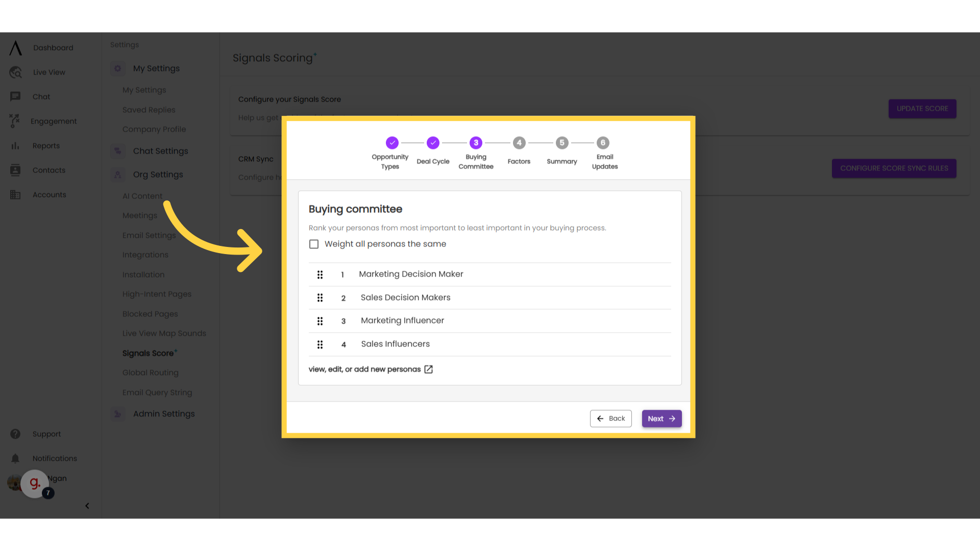Screen dimensions: 980x551
Task: Click the Signals Score menu item
Action: point(149,353)
